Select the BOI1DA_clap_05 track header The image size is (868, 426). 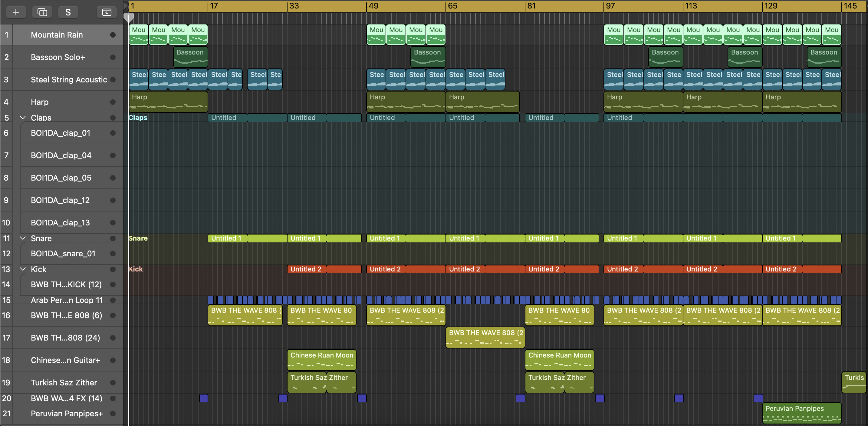click(61, 178)
